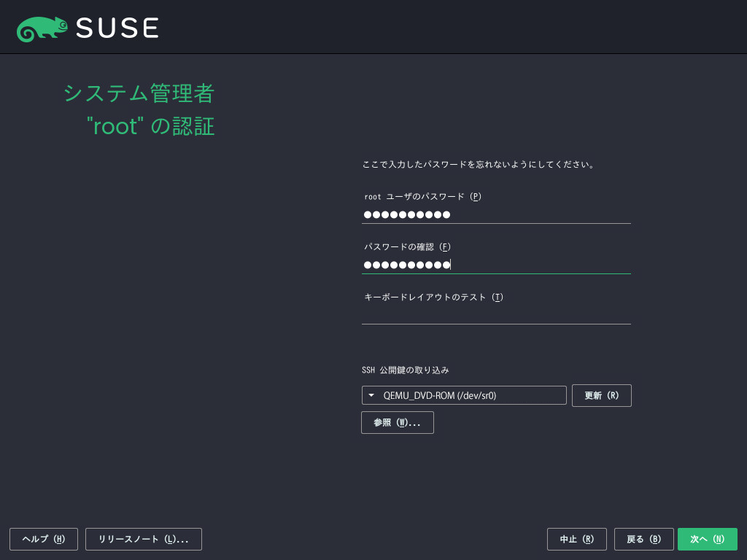This screenshot has height=560, width=747.
Task: Proceed with the green 次へ button
Action: 707,539
